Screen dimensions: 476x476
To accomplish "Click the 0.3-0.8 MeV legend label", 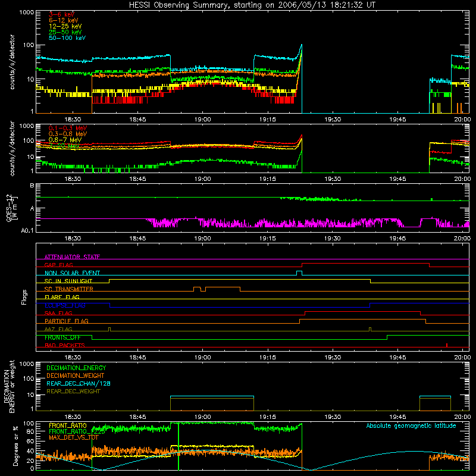I will tap(68, 134).
